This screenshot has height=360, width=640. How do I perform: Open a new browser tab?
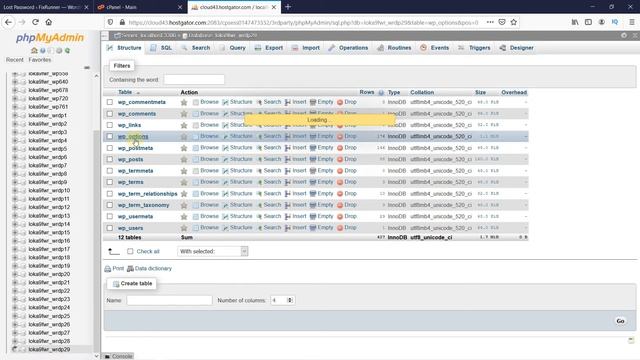(x=288, y=7)
